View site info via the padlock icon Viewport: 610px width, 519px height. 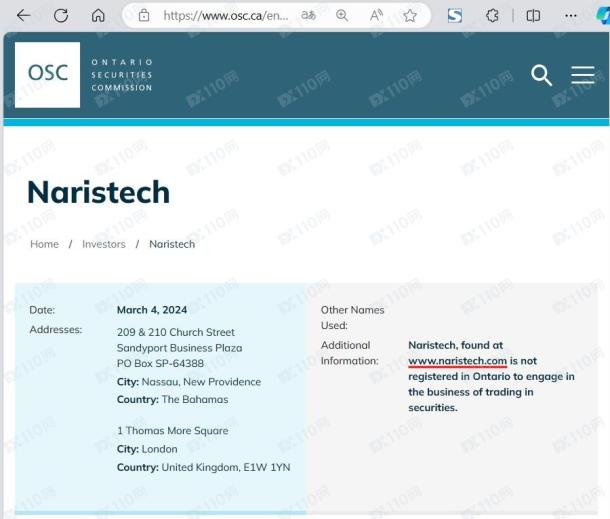[144, 16]
